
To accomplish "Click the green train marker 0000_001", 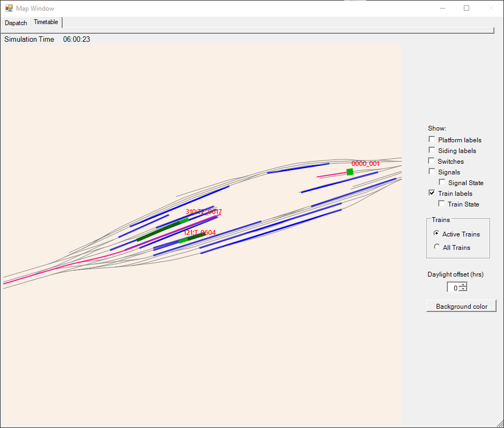I will pos(350,172).
